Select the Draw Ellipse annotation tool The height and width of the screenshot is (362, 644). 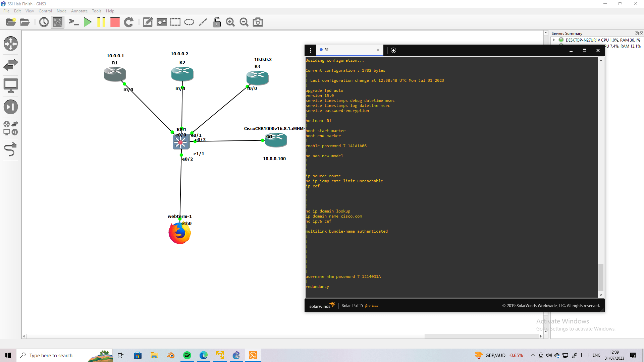[189, 22]
